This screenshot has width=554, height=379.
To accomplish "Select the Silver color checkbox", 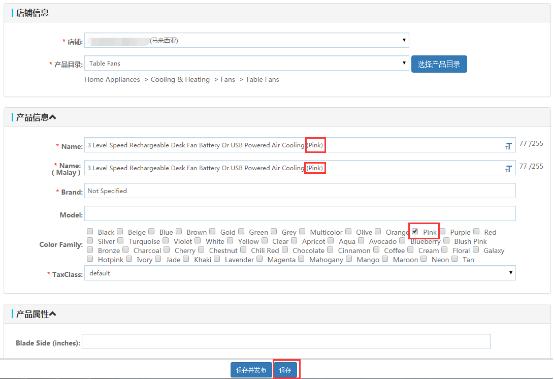I will (90, 241).
